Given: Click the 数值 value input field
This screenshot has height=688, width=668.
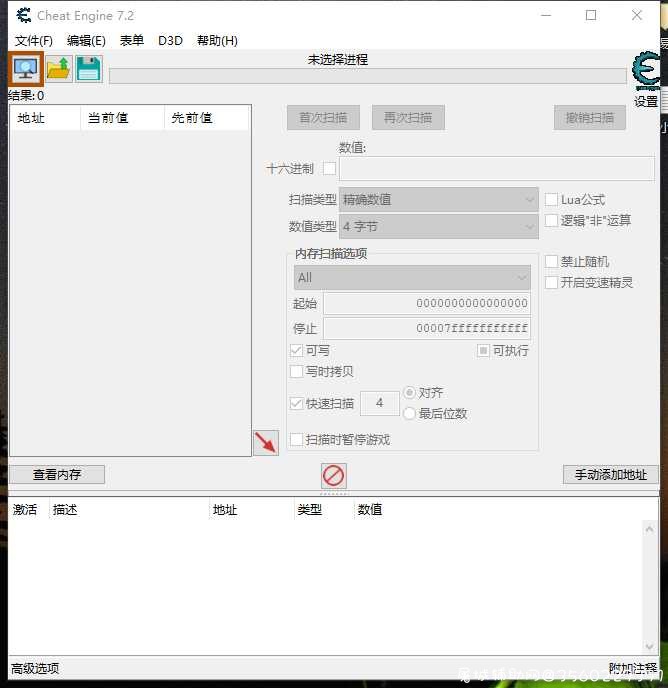Looking at the screenshot, I should (497, 168).
